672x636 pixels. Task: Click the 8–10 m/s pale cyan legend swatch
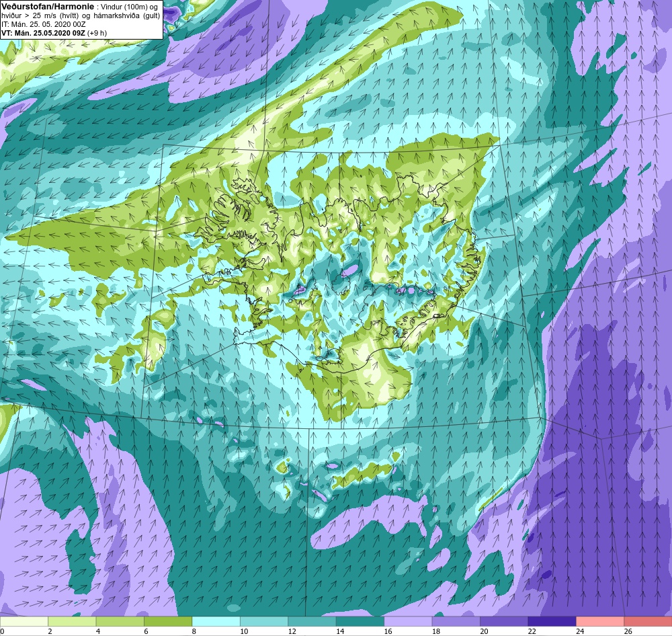[216, 621]
